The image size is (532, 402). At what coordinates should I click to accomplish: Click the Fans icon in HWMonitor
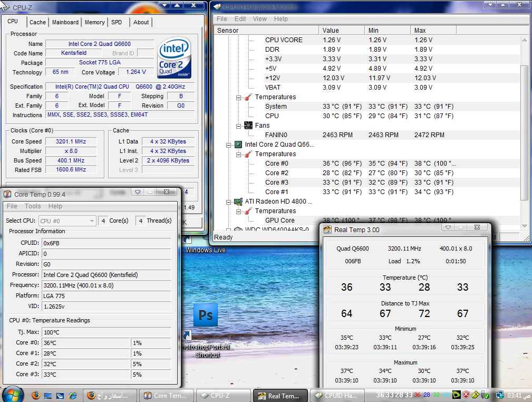point(248,125)
